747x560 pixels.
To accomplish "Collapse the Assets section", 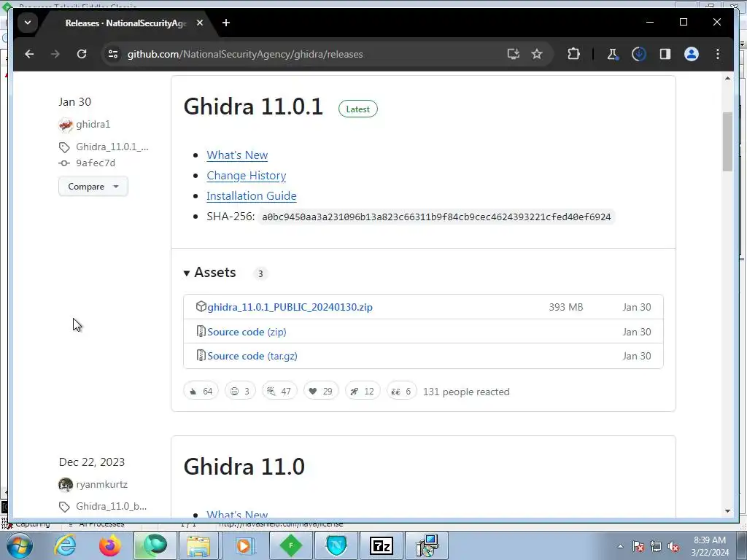I will click(209, 273).
